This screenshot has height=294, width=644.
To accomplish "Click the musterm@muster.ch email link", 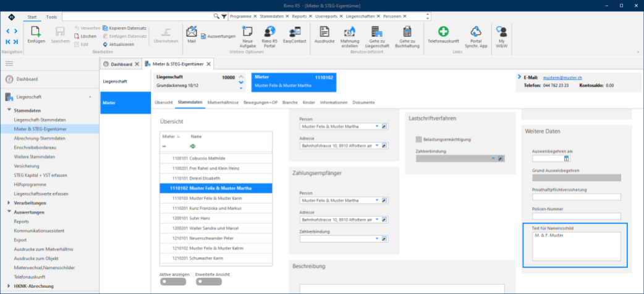I will [562, 78].
